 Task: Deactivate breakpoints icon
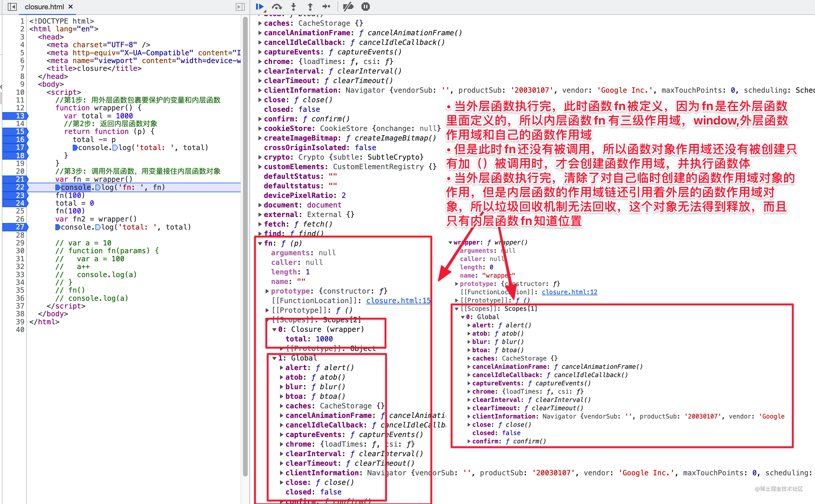(348, 7)
